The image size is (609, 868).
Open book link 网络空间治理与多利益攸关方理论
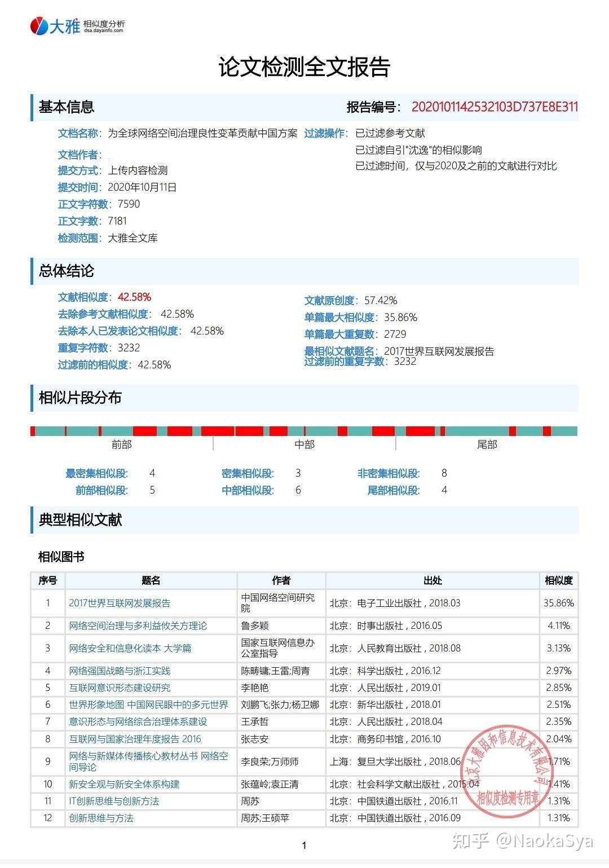click(138, 625)
